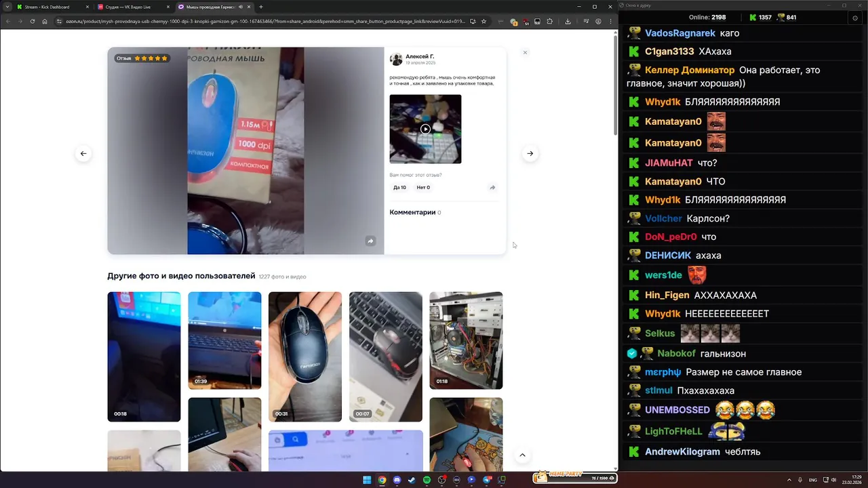Close the VK Видео Live tab

pyautogui.click(x=167, y=7)
